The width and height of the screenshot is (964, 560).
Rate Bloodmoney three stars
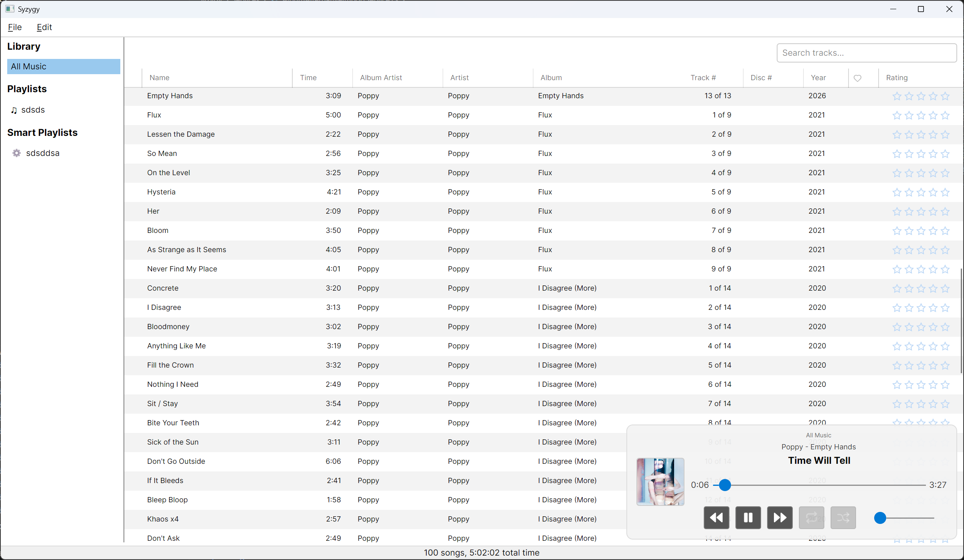coord(921,327)
